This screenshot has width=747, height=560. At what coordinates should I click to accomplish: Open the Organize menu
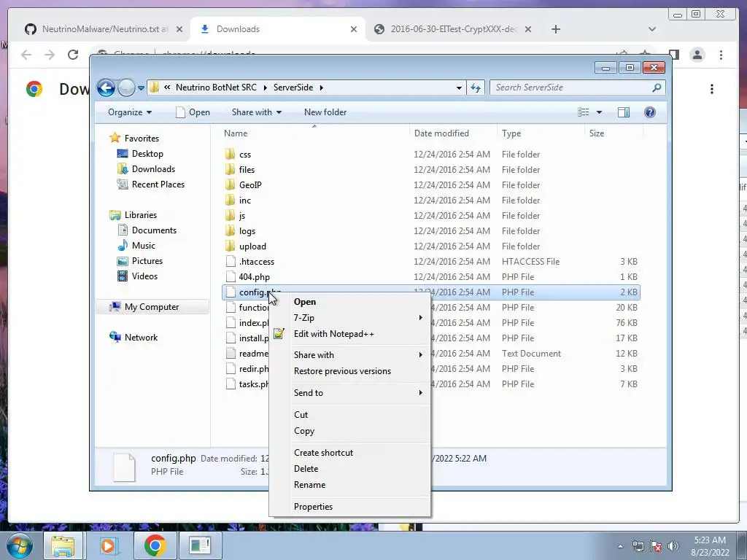tap(130, 112)
